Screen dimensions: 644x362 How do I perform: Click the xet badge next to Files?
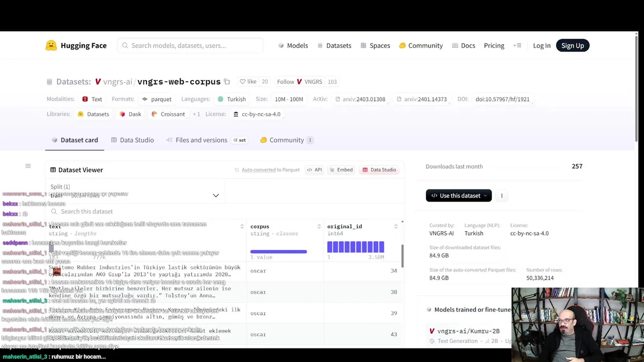coord(239,140)
